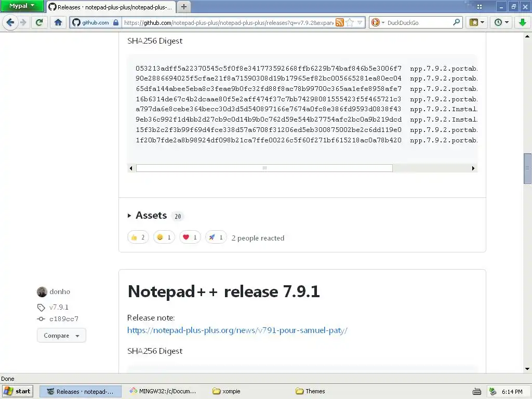Click '2 people reacted' text
This screenshot has height=399, width=532.
pyautogui.click(x=258, y=238)
